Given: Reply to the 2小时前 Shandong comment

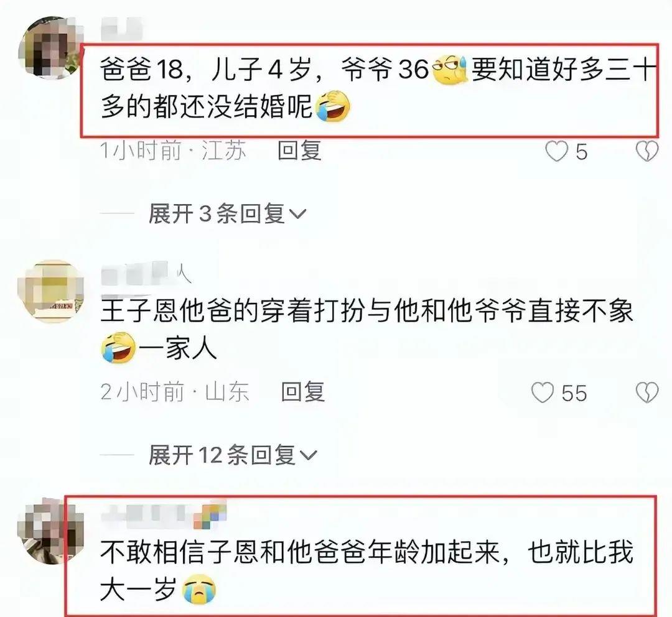Looking at the screenshot, I should [302, 392].
